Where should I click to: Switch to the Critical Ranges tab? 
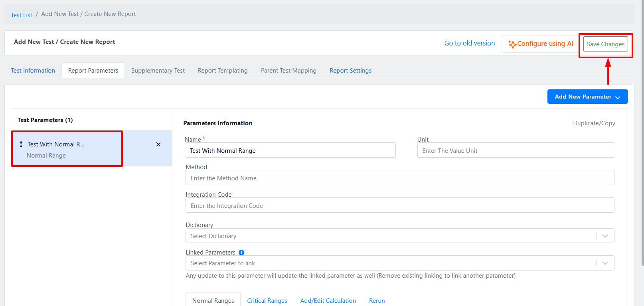(x=267, y=301)
